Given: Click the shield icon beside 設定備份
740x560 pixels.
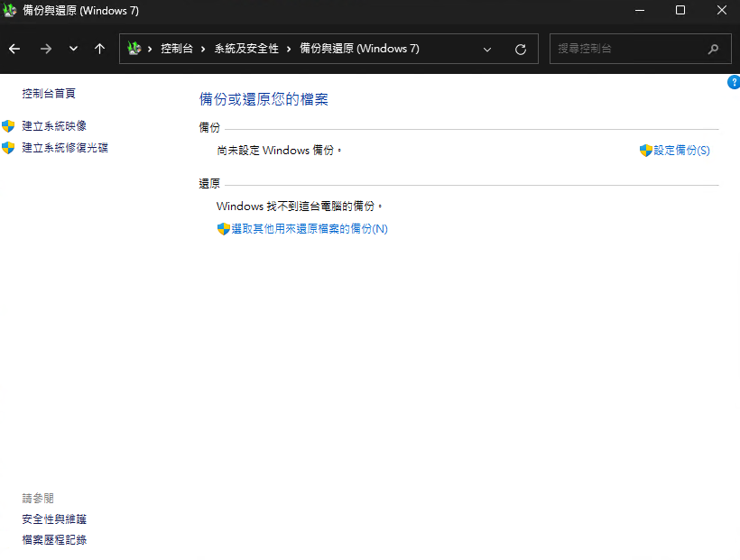Looking at the screenshot, I should pyautogui.click(x=646, y=151).
